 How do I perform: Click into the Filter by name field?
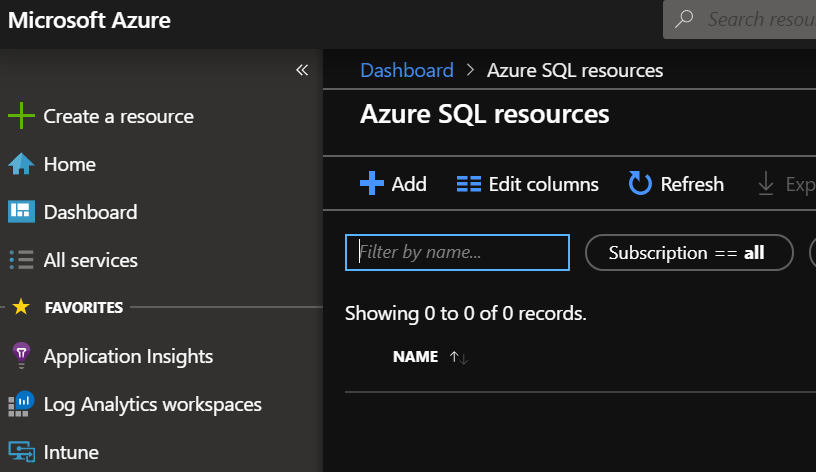point(457,253)
